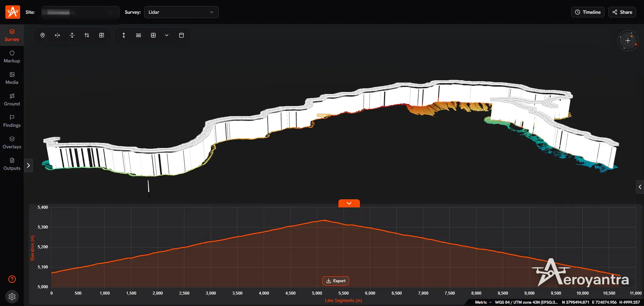644x306 pixels.
Task: Open the Site selection dropdown
Action: (x=80, y=12)
